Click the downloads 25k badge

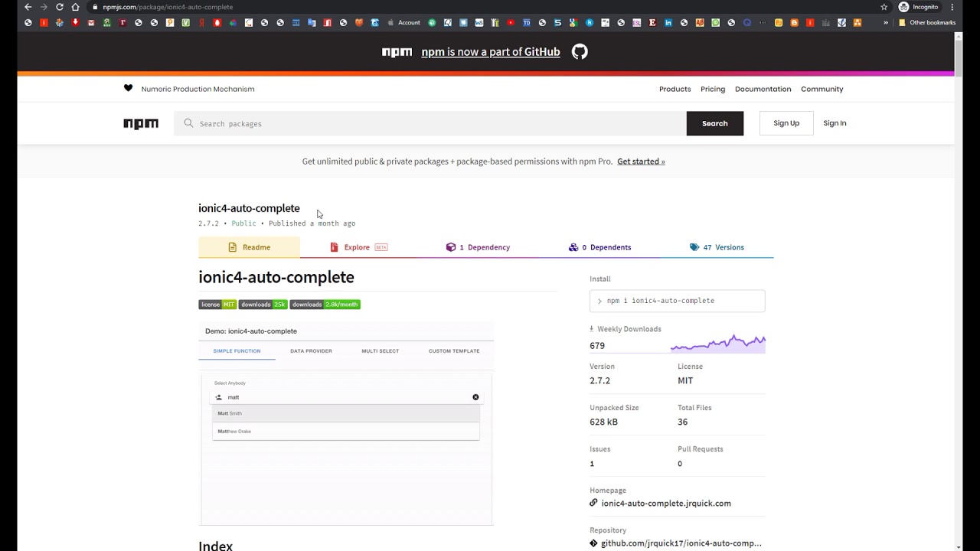coord(263,305)
